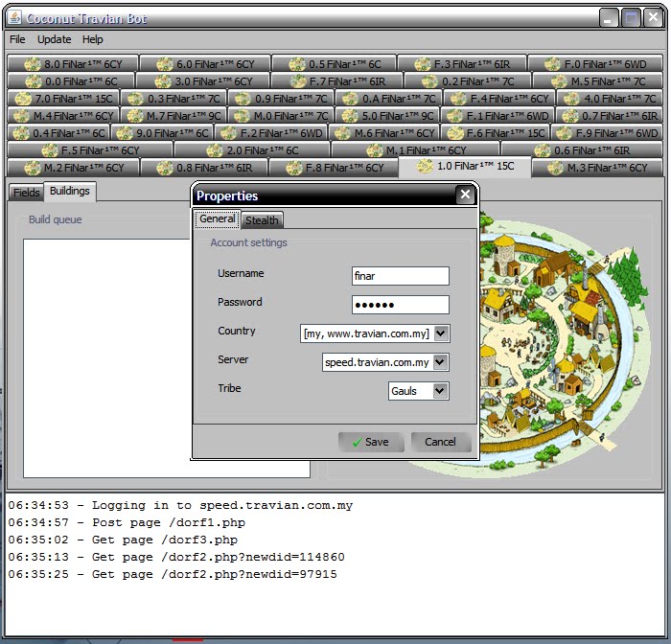The width and height of the screenshot is (671, 644).
Task: Select the Buildings tab
Action: point(70,191)
